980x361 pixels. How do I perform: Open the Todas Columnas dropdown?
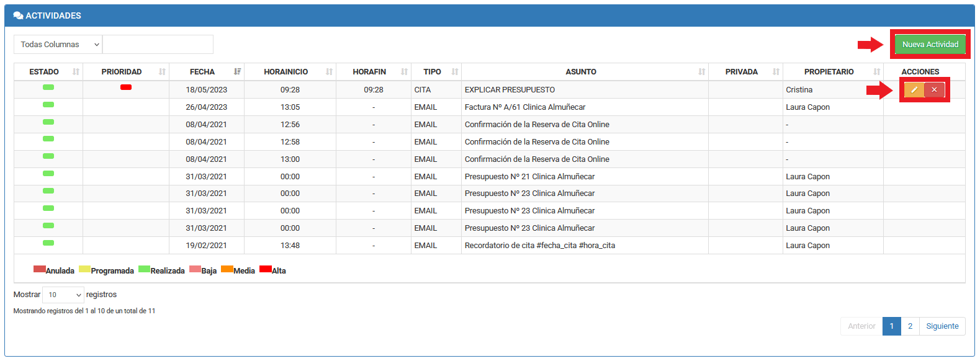point(58,45)
